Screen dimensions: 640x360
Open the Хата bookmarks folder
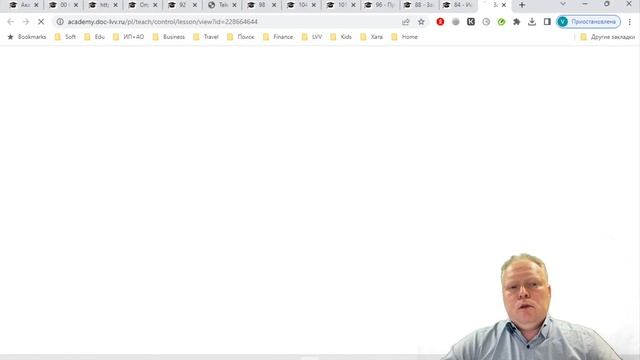click(372, 37)
